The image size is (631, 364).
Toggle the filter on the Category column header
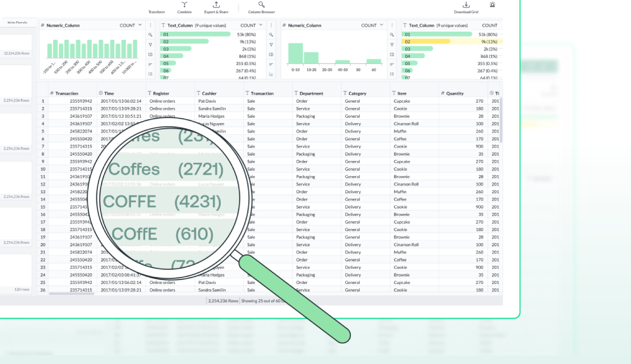pyautogui.click(x=345, y=92)
